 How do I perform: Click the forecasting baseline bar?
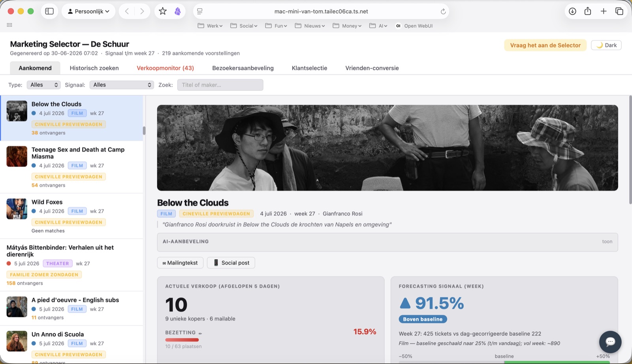[x=504, y=362]
